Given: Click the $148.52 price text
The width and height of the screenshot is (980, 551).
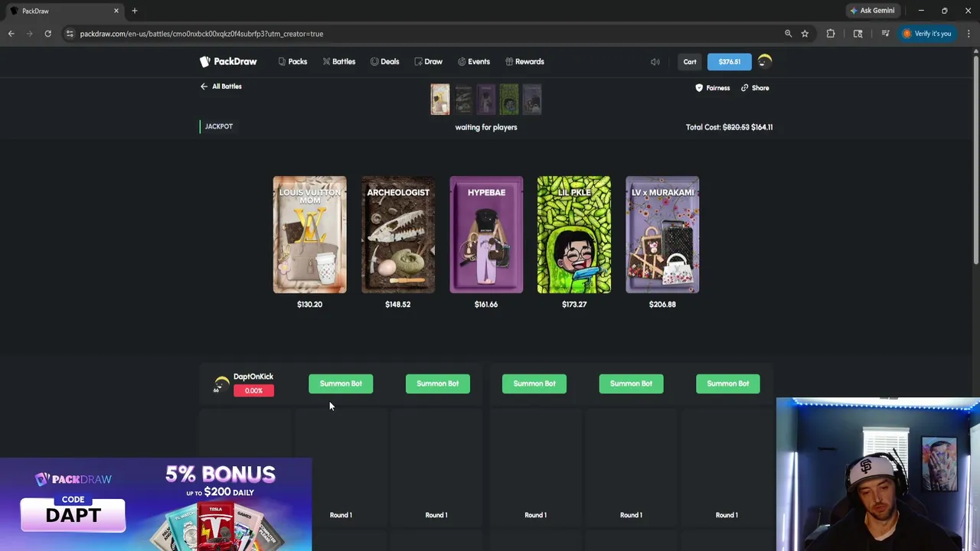Looking at the screenshot, I should [398, 305].
